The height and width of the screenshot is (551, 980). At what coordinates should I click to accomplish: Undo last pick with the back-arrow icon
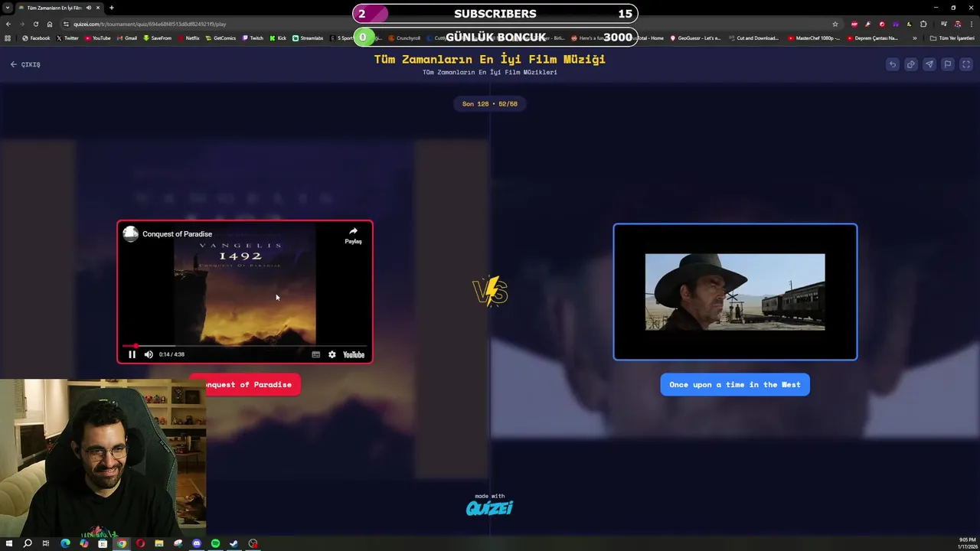point(893,64)
